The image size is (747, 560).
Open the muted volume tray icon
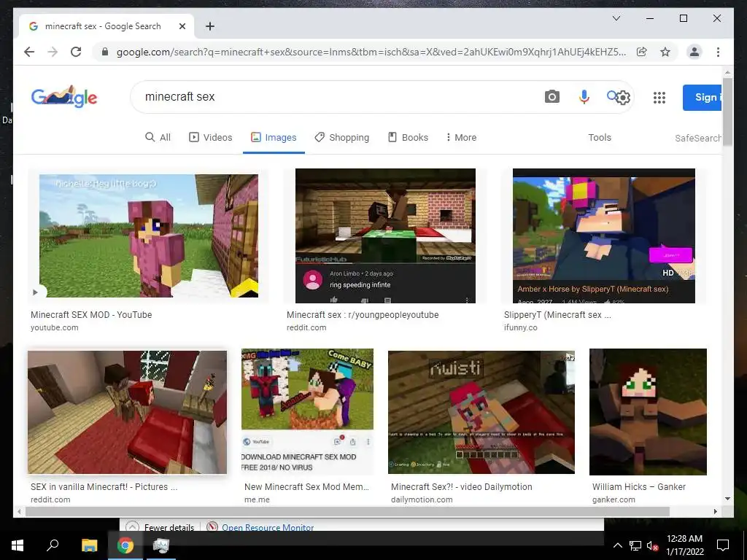pos(652,545)
